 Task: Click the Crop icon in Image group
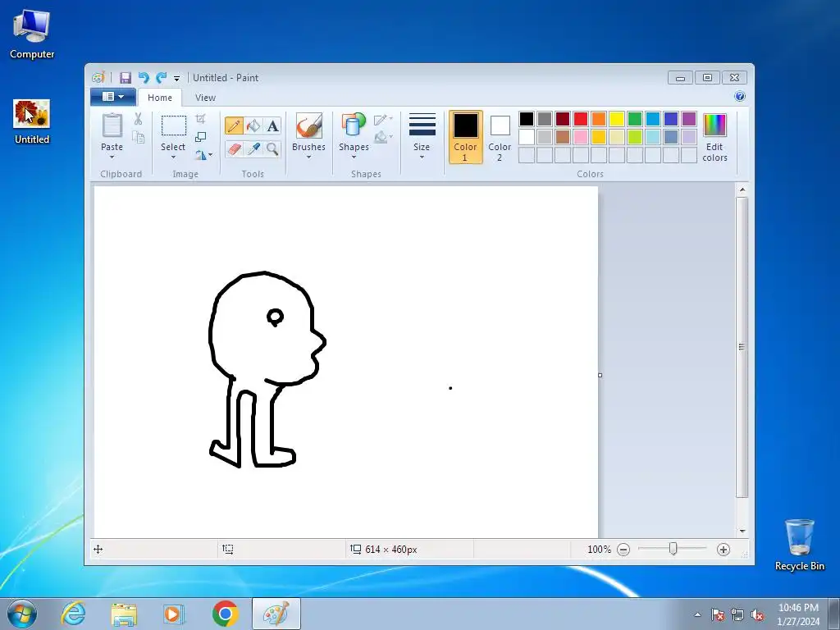200,119
